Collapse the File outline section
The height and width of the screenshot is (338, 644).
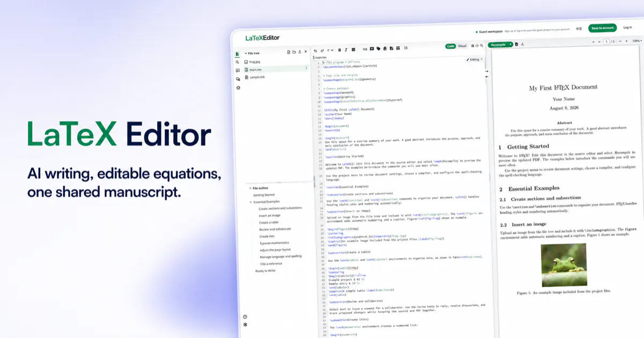(x=250, y=188)
